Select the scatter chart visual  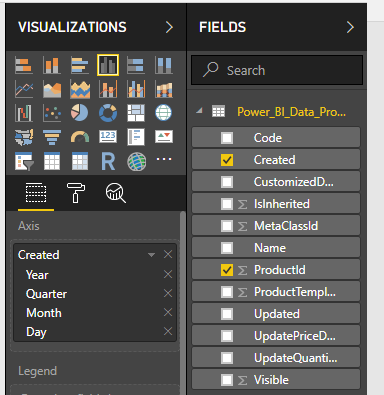click(52, 113)
